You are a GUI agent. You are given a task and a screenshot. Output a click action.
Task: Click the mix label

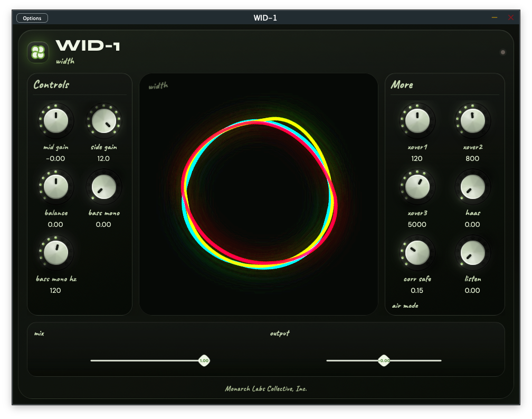[x=39, y=334]
